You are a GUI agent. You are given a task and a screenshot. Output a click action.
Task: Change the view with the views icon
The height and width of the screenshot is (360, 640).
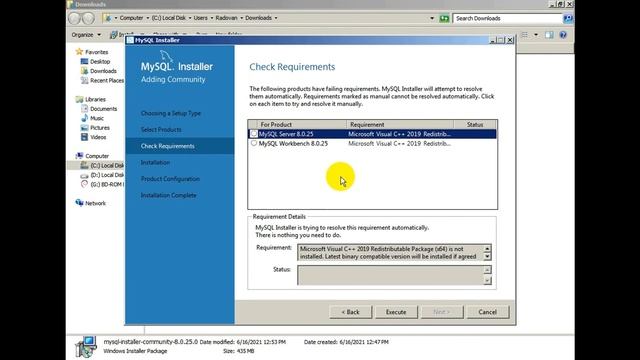(x=525, y=35)
